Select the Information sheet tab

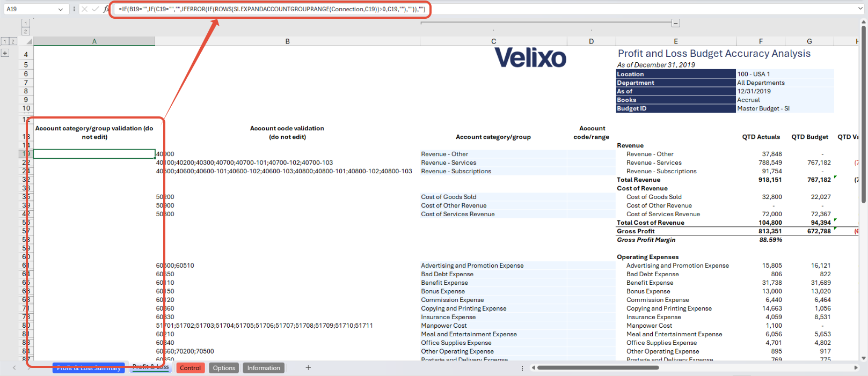pos(264,368)
